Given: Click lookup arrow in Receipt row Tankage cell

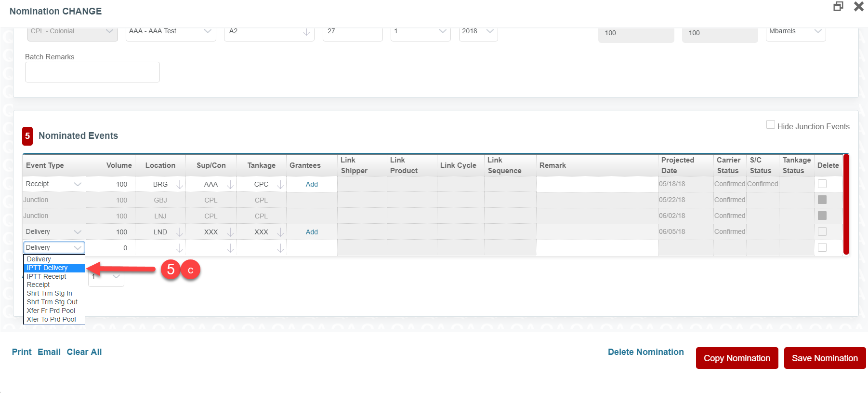Looking at the screenshot, I should pyautogui.click(x=280, y=184).
